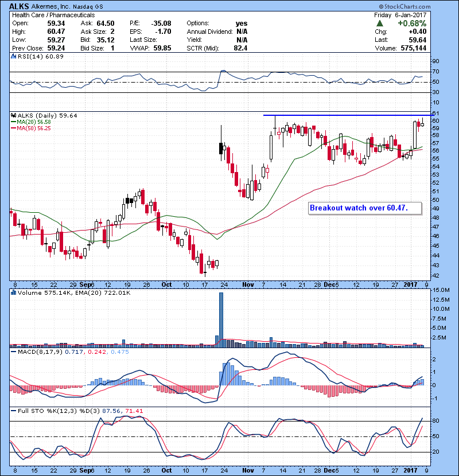Viewport: 459px width, 476px height.
Task: Click the RSI(14) line chart icon
Action: (x=13, y=56)
